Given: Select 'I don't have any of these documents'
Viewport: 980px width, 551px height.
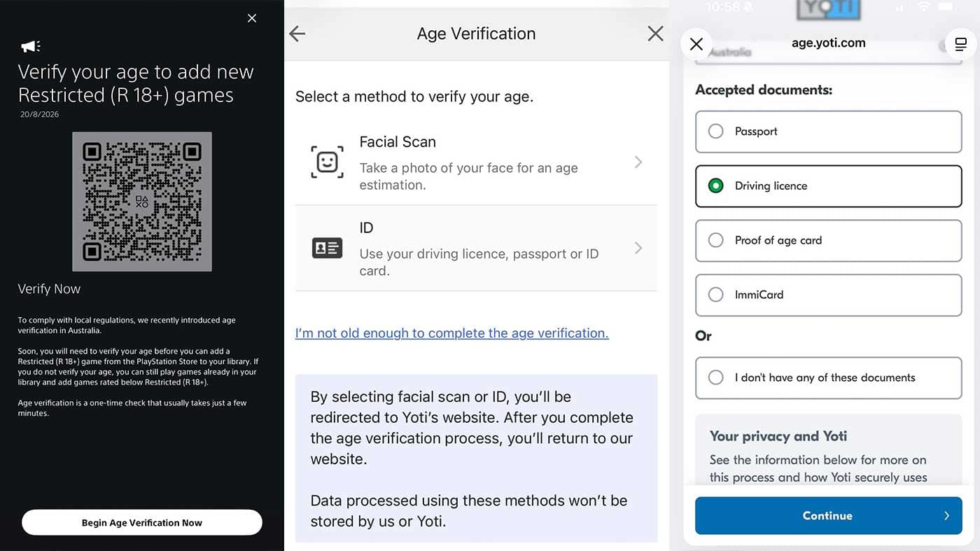Looking at the screenshot, I should tap(828, 378).
